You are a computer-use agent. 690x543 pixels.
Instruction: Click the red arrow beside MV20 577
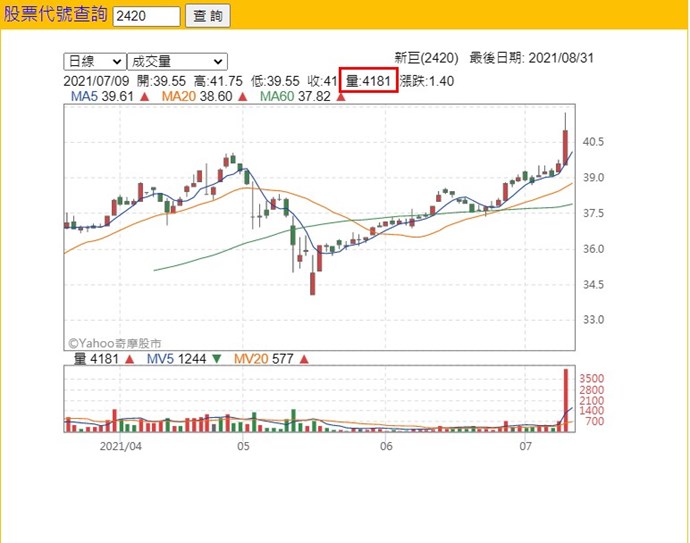point(304,358)
